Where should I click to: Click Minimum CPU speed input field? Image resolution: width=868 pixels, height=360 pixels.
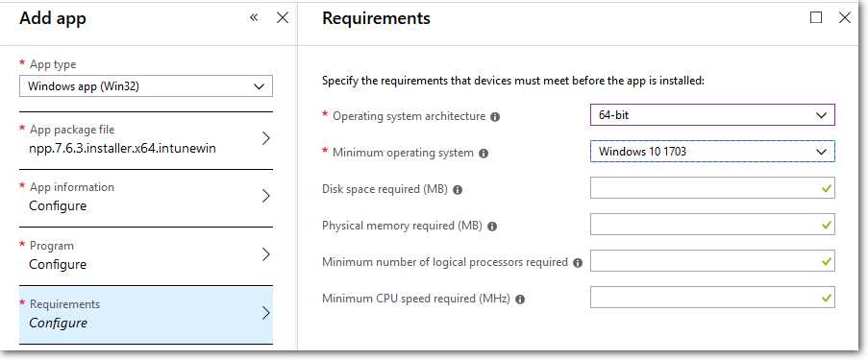[x=712, y=298]
